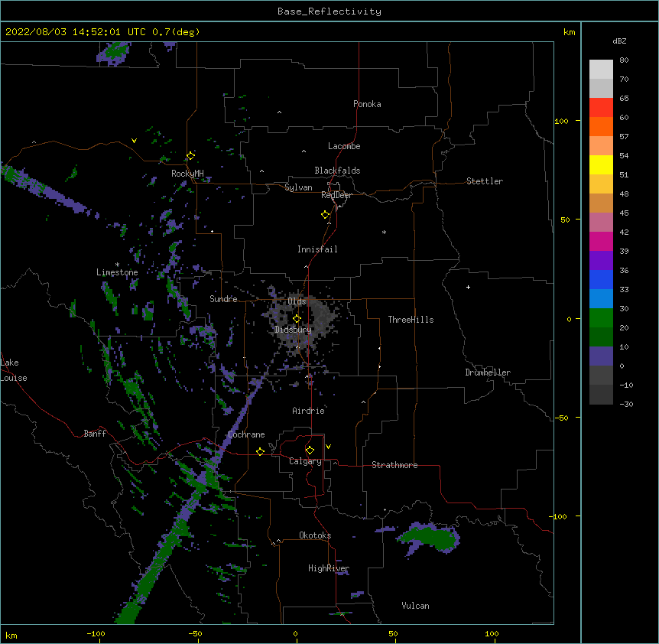
Task: Click the Lacombe town label
Action: (344, 146)
